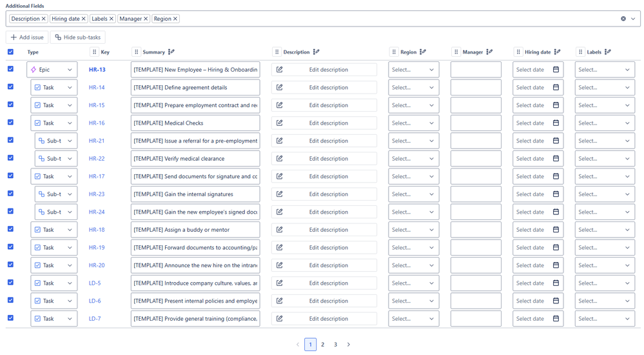Viewport: 644px width, 355px height.
Task: Click previous page arrow
Action: 298,345
